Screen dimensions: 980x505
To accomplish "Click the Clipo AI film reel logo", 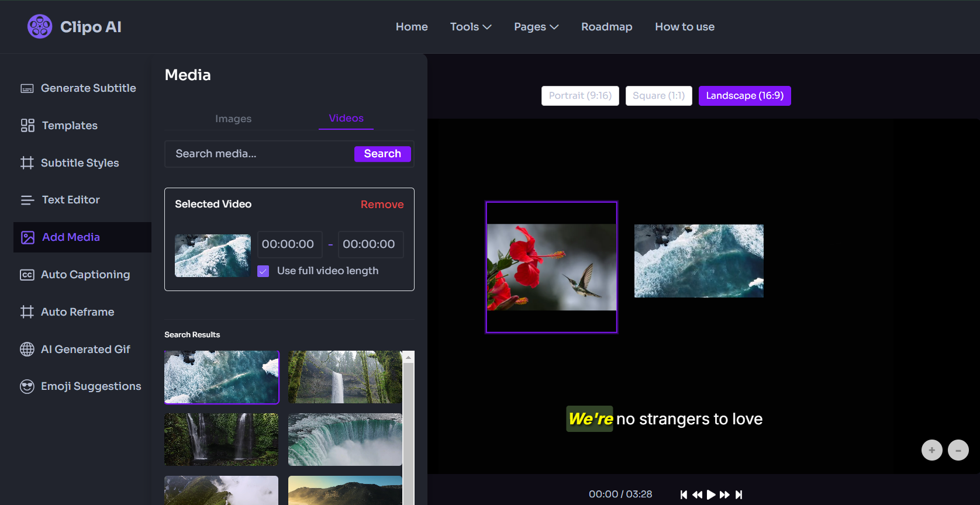I will coord(40,26).
